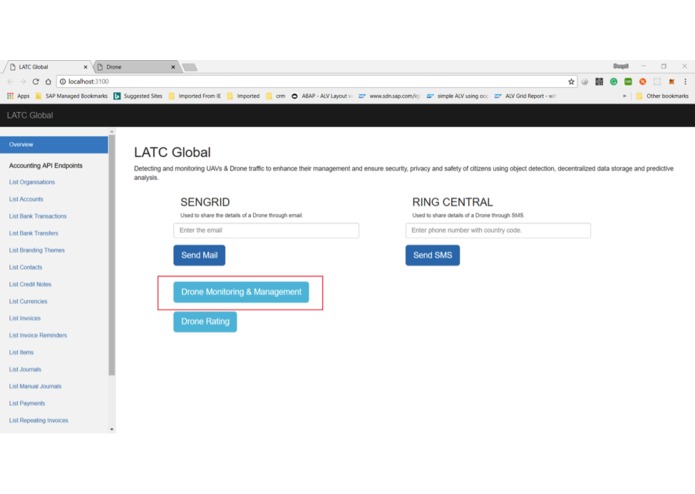Open Suggested Sites bookmark

tap(138, 96)
